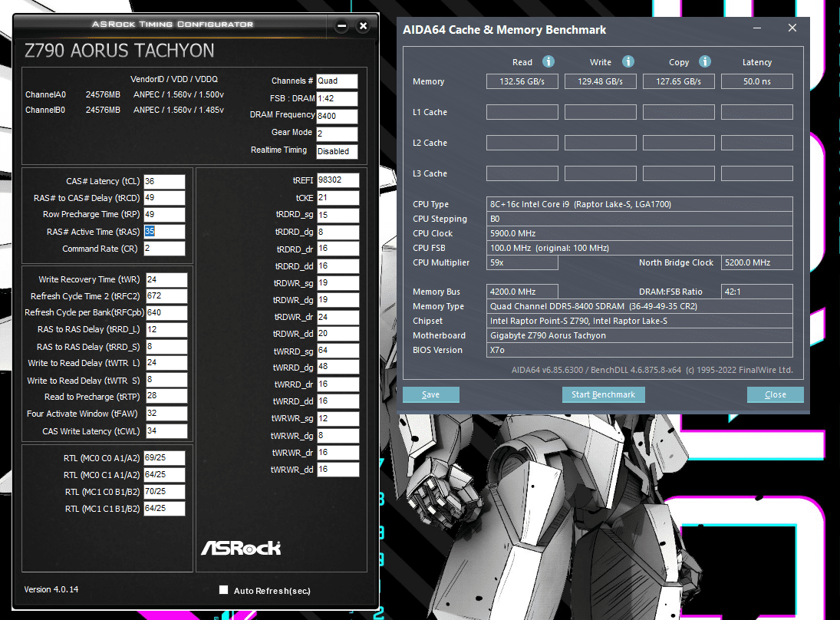Click the Close button in AIDA64
The height and width of the screenshot is (620, 840).
pyautogui.click(x=776, y=394)
